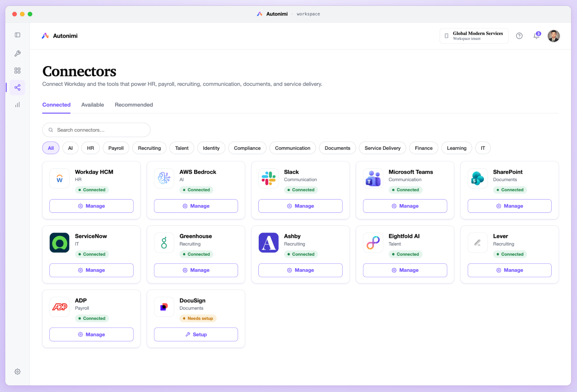
Task: Filter connectors by Talent chip
Action: (182, 148)
